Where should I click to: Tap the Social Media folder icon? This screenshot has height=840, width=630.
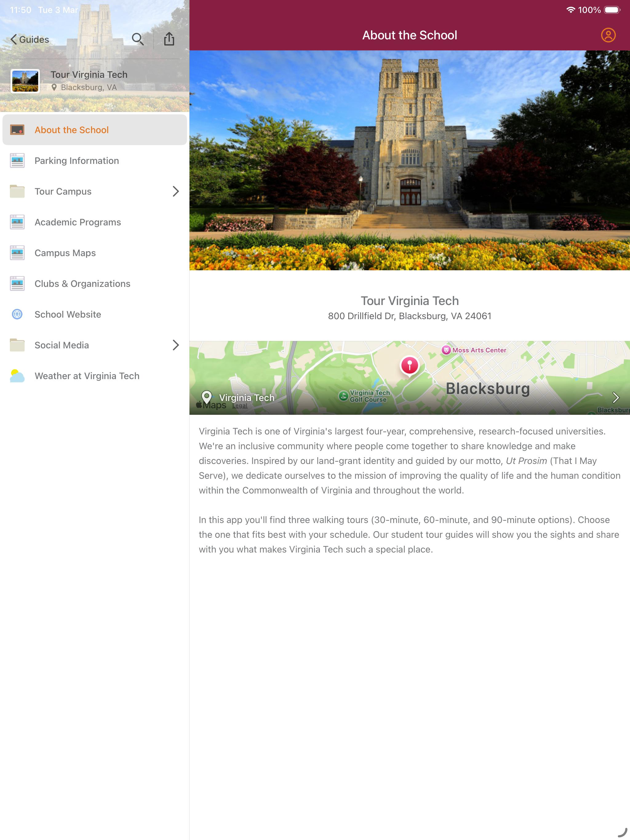[x=17, y=345]
